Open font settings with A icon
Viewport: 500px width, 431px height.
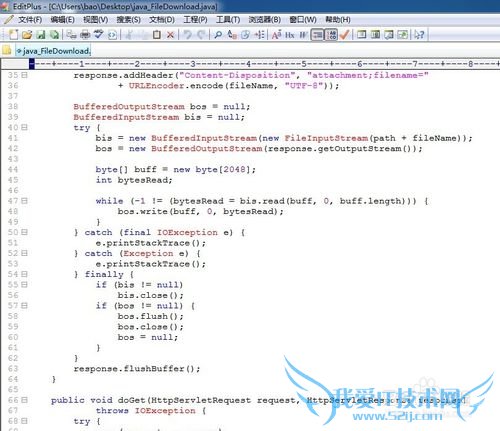276,35
